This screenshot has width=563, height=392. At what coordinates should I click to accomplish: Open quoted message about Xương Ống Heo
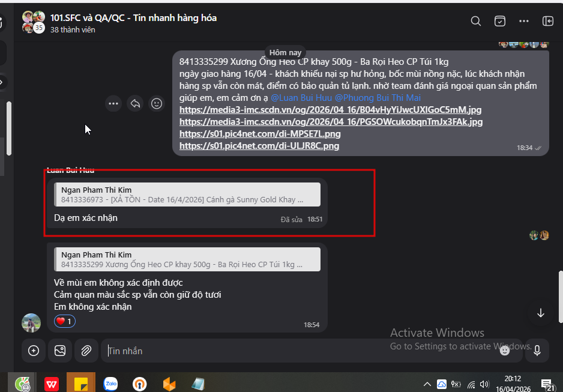point(187,259)
